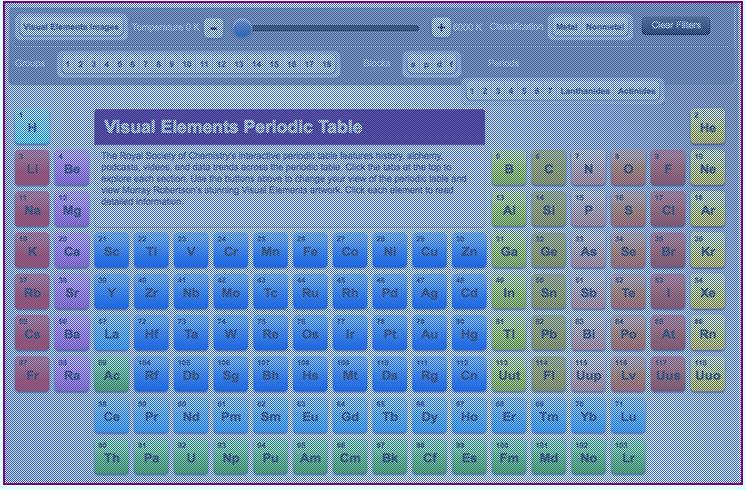Viewport: 746px width, 490px height.
Task: Open the Lutetium (Lu) element tile
Action: tap(628, 417)
